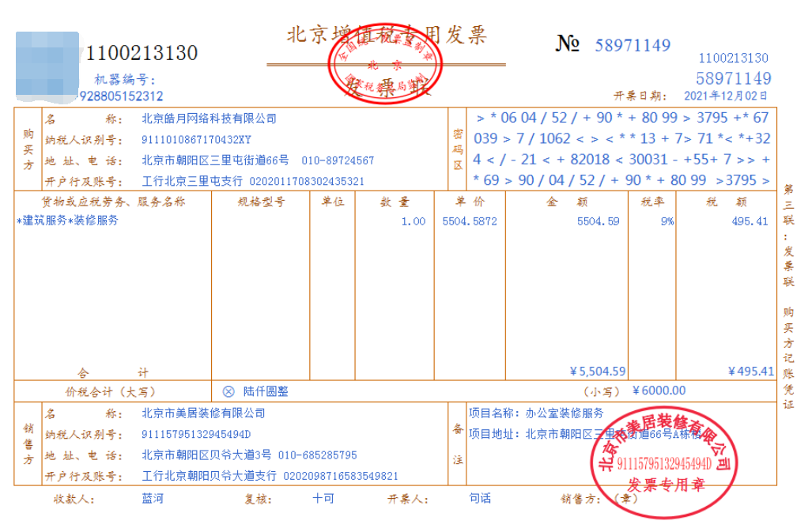The height and width of the screenshot is (532, 812).
Task: Click the 开票人 label
Action: [x=408, y=499]
